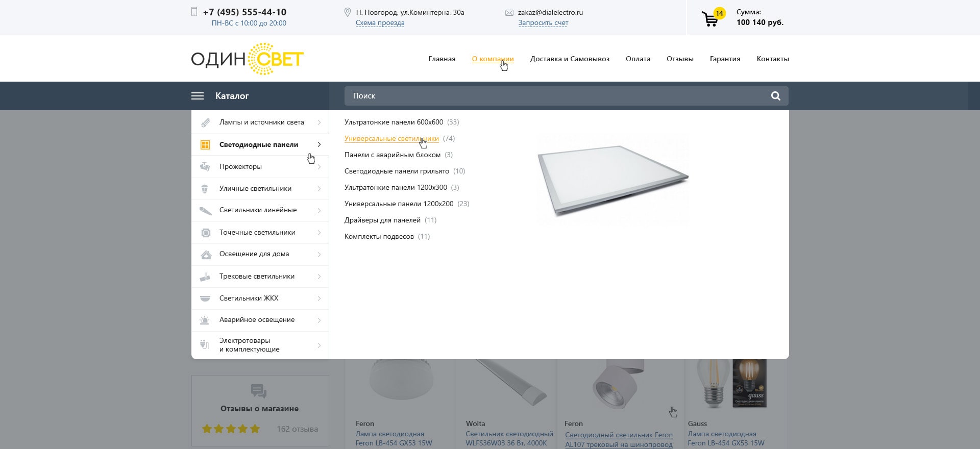Expand the Трековые светильники arrow
Image resolution: width=980 pixels, height=449 pixels.
pos(319,277)
